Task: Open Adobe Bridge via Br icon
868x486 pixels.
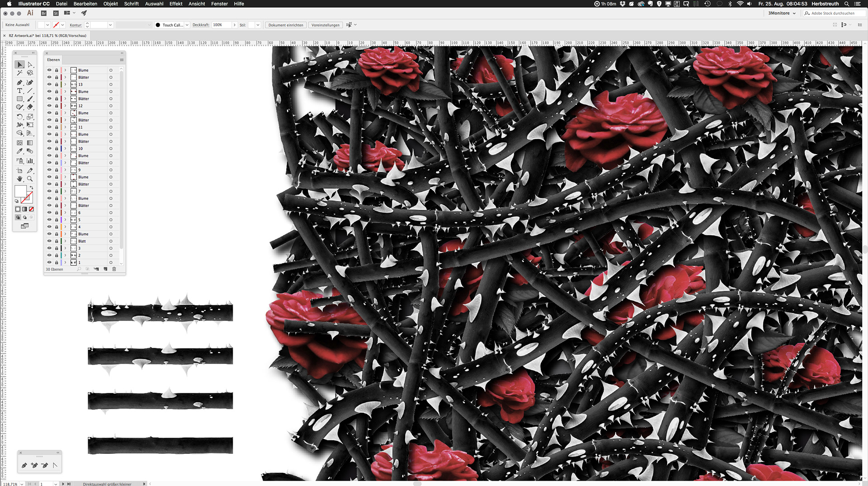Action: [x=44, y=13]
